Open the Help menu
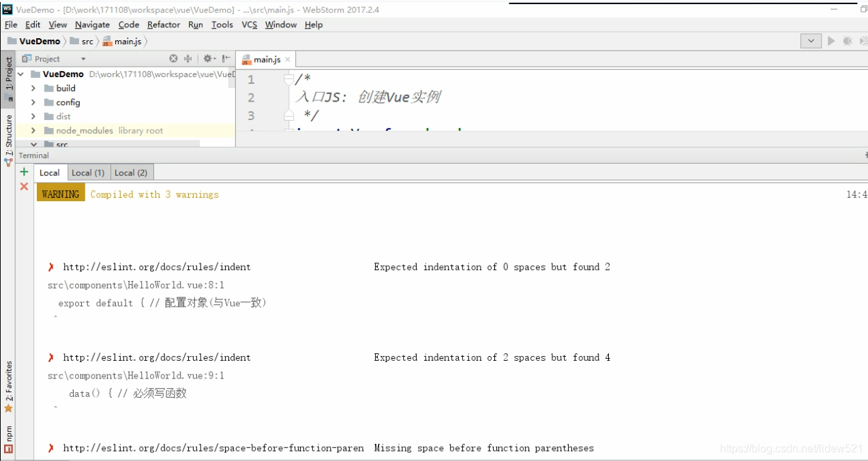 314,25
